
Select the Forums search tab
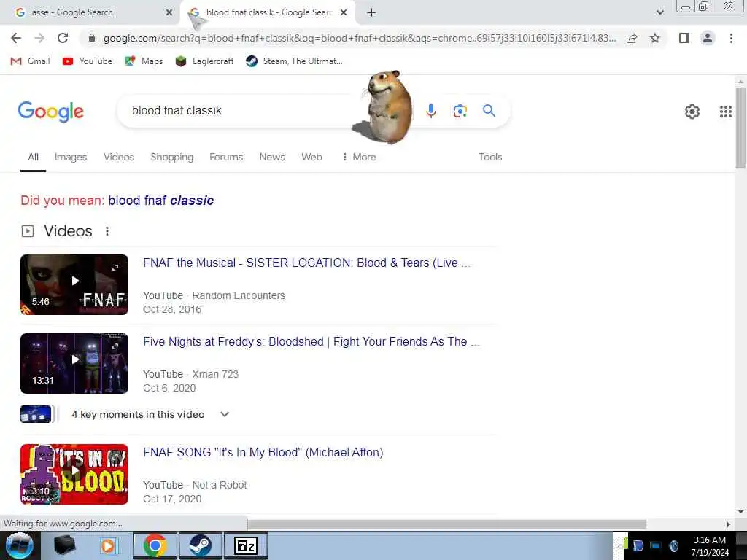point(226,157)
